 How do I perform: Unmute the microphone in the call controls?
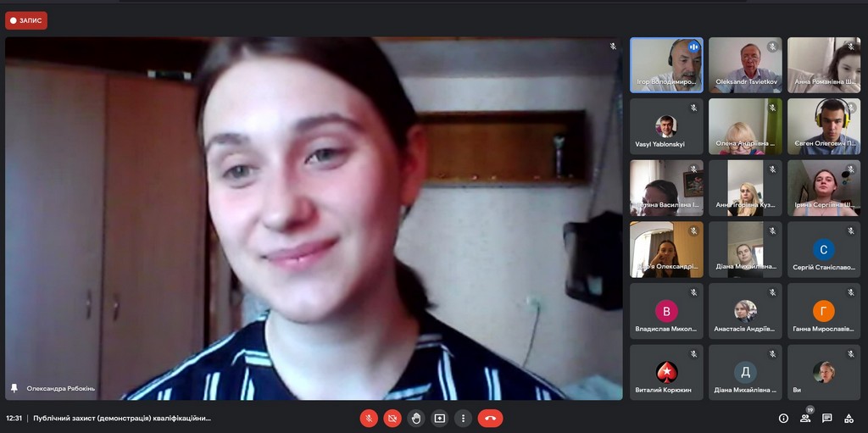pyautogui.click(x=369, y=418)
